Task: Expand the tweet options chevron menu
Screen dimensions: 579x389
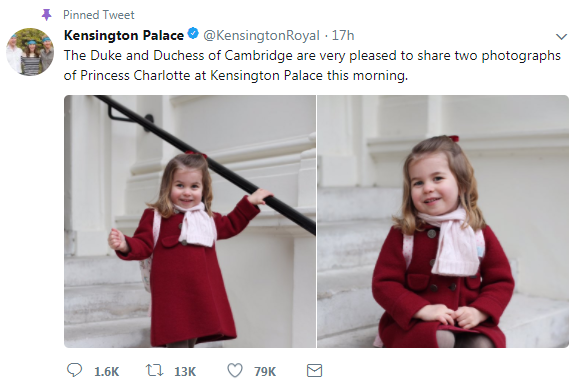Action: click(x=561, y=37)
